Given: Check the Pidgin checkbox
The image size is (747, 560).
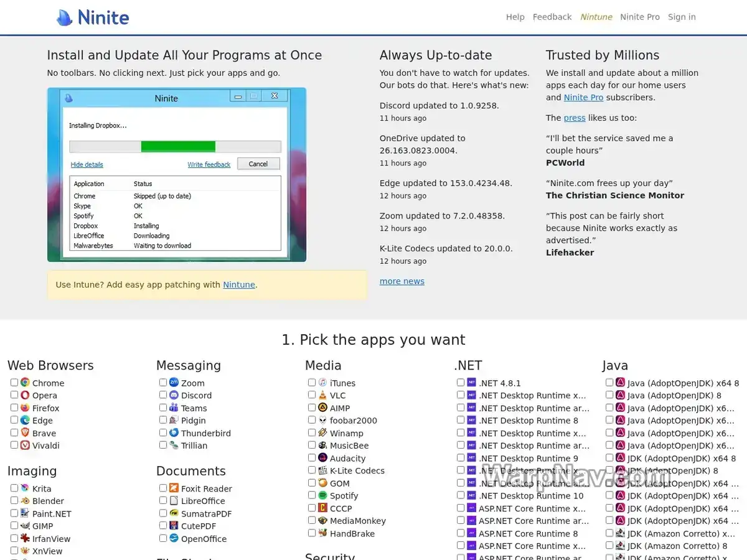Looking at the screenshot, I should tap(163, 420).
